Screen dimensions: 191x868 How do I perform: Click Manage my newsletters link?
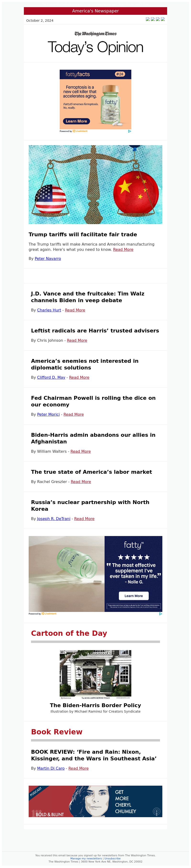coord(86,858)
